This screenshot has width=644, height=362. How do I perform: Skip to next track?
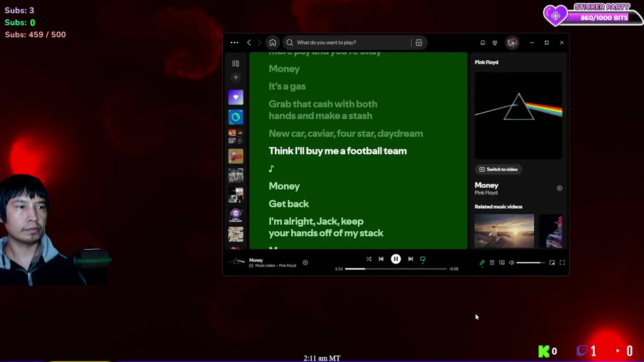(x=411, y=259)
